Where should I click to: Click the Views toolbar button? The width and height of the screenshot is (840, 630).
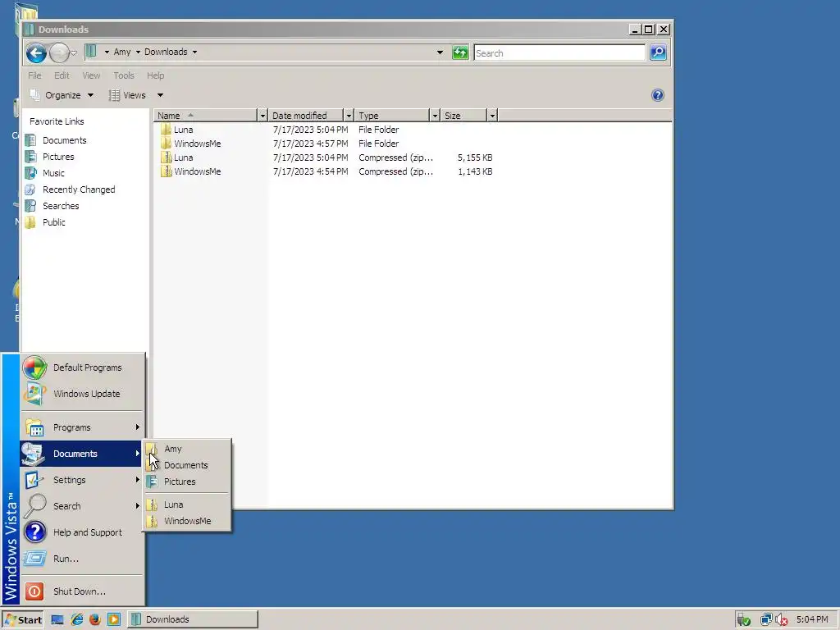pos(127,95)
